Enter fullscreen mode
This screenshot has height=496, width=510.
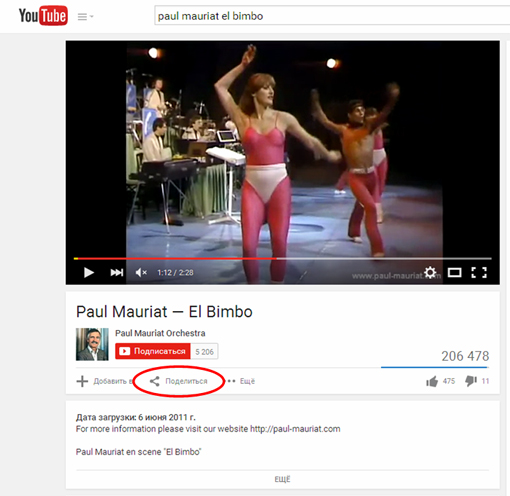(479, 273)
